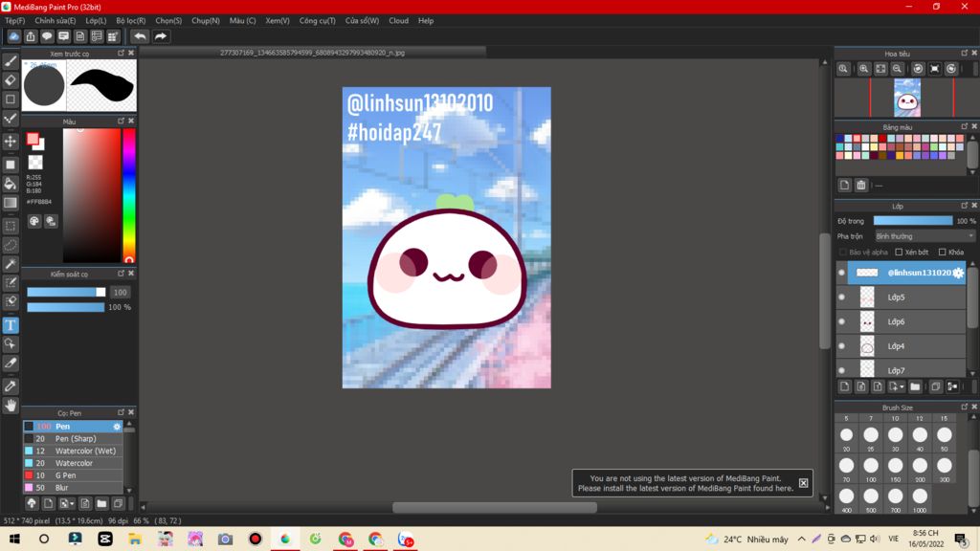Open the Tệp(F) menu
This screenshot has height=551, width=980.
tap(15, 21)
